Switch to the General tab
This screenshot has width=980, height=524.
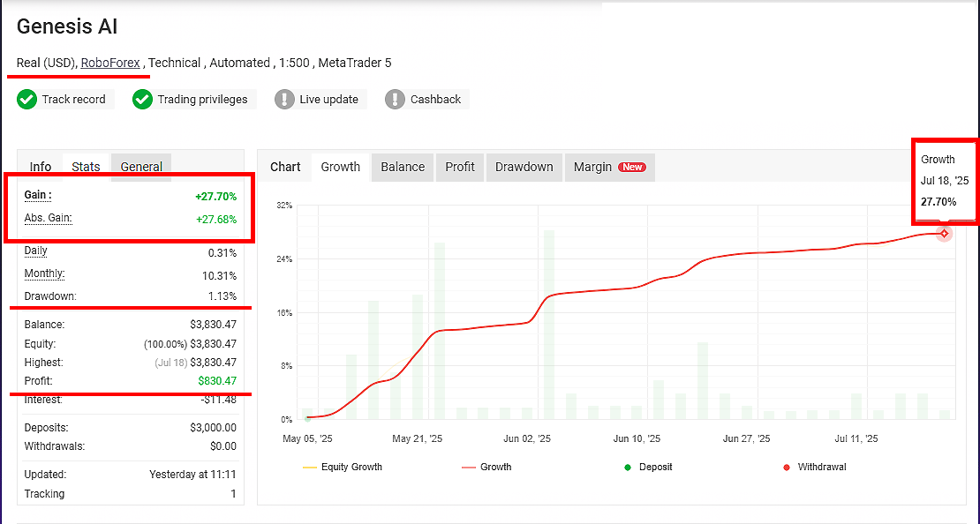pos(141,167)
